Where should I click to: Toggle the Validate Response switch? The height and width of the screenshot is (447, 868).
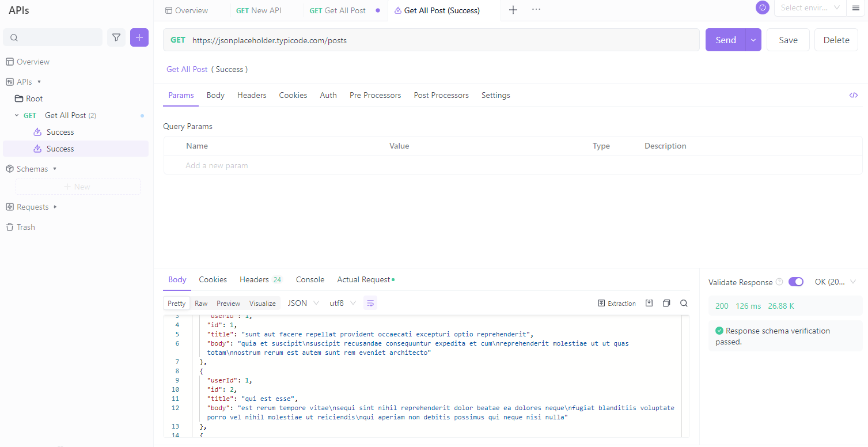796,282
